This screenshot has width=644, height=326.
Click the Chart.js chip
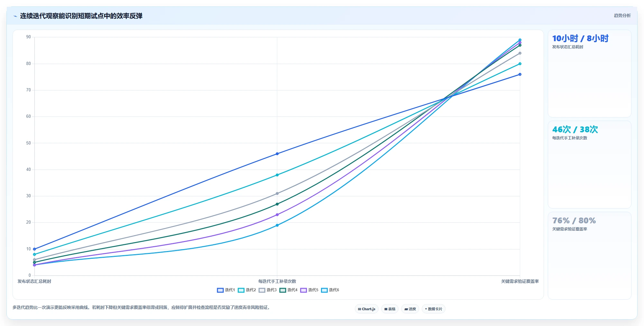(367, 309)
